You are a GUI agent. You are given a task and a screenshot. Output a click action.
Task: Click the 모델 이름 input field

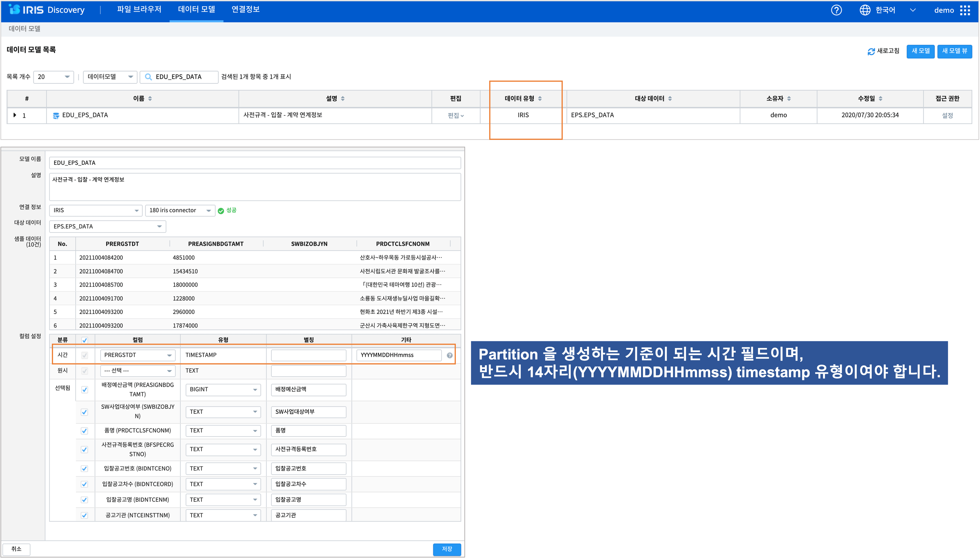[255, 163]
